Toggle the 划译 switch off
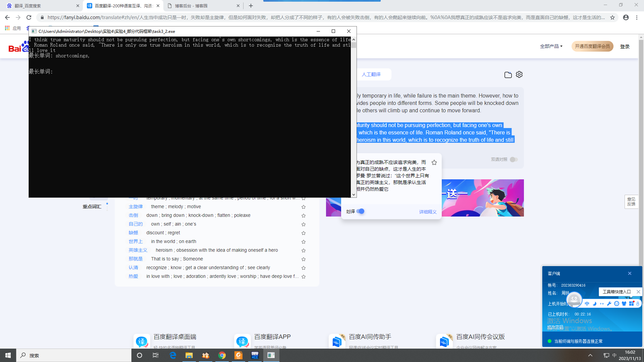 [x=361, y=211]
